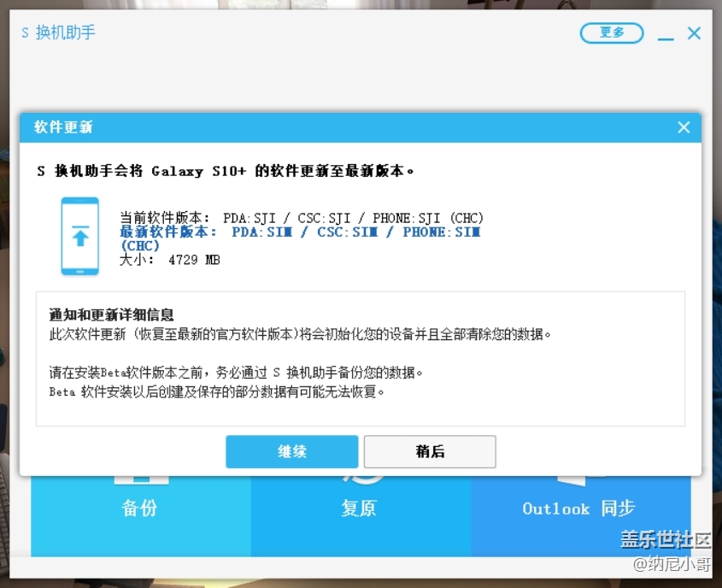This screenshot has height=588, width=722.
Task: Click the 软件更新 dialog title bar
Action: click(x=342, y=127)
